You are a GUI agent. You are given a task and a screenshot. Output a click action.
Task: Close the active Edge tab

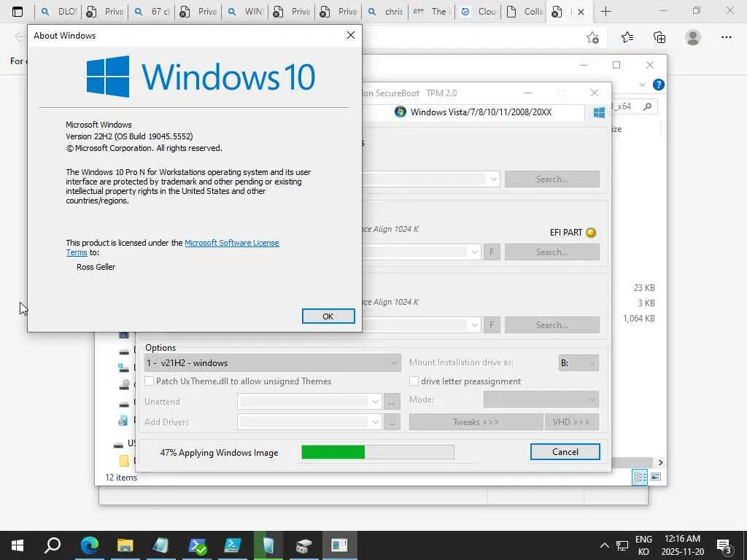[581, 12]
